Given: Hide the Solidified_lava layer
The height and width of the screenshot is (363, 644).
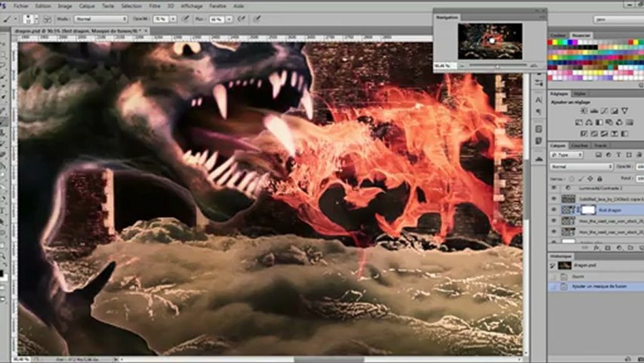Looking at the screenshot, I should click(554, 198).
